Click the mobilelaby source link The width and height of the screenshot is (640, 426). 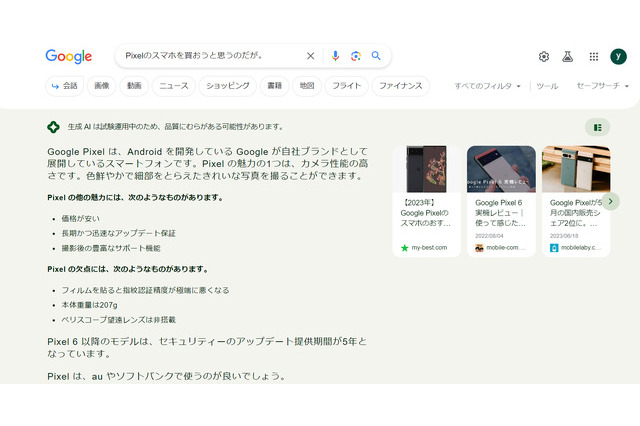(x=576, y=247)
